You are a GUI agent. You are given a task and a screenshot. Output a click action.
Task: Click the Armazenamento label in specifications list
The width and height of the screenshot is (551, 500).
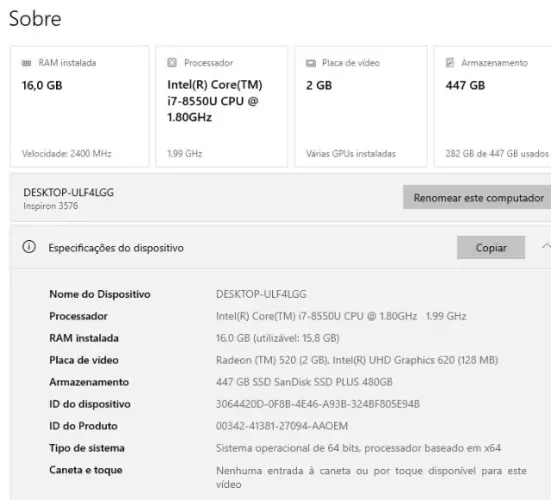pos(89,382)
